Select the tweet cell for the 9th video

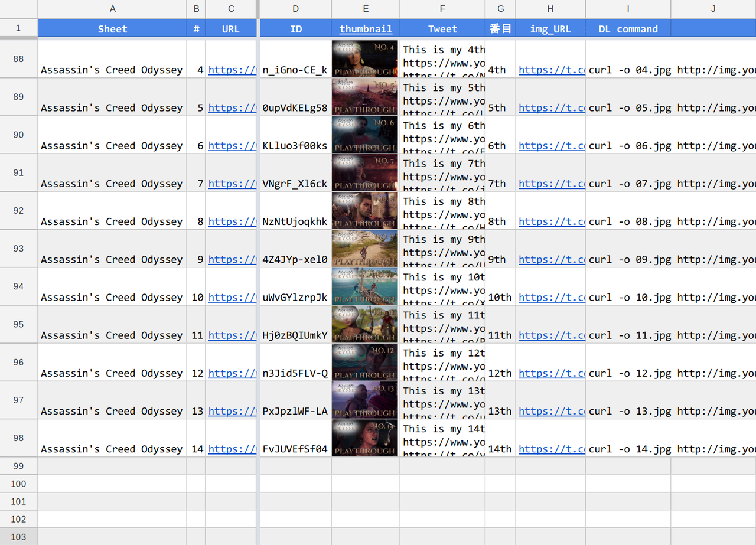[442, 249]
